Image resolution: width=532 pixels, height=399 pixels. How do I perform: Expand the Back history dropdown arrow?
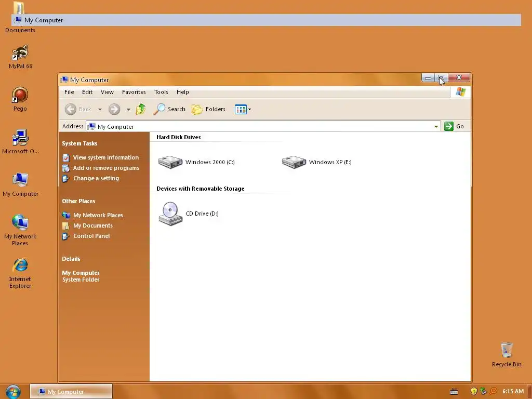(x=100, y=110)
